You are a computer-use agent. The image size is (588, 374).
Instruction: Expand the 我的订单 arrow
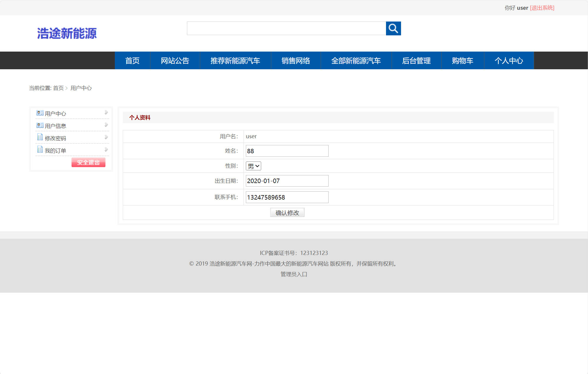pos(106,149)
